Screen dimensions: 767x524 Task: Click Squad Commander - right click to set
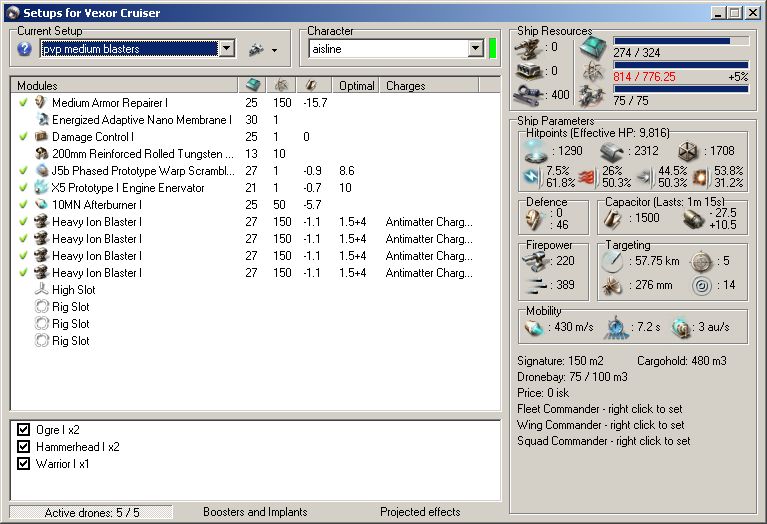pos(604,441)
